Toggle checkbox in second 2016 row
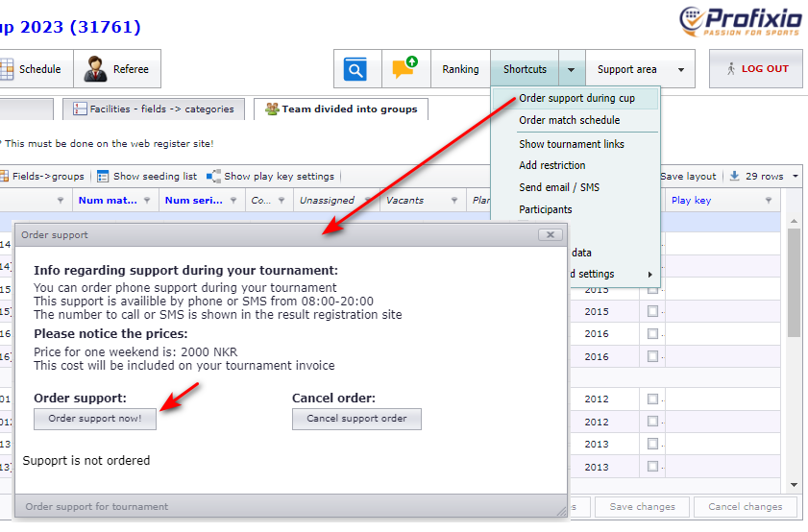 click(x=652, y=356)
